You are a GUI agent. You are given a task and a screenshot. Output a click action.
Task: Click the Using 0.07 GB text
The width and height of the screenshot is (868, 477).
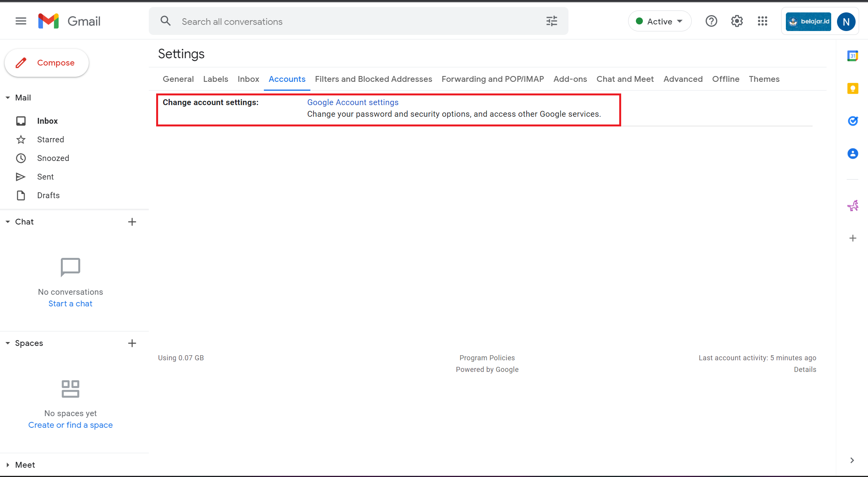click(x=181, y=358)
